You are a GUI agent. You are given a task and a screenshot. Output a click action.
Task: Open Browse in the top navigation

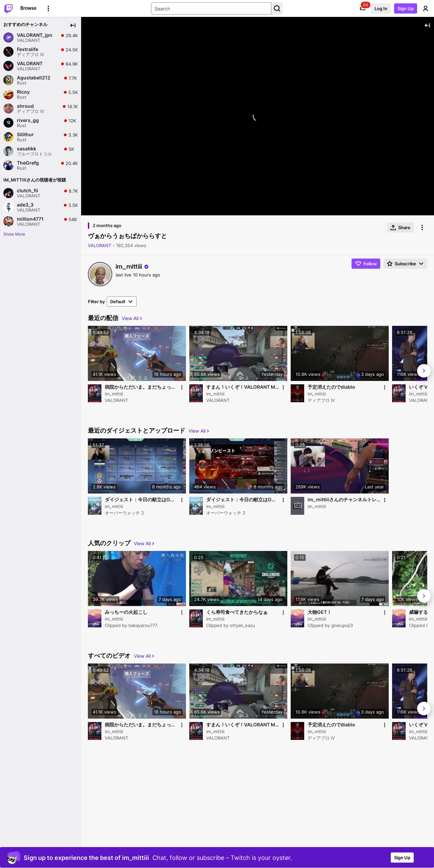(x=28, y=8)
